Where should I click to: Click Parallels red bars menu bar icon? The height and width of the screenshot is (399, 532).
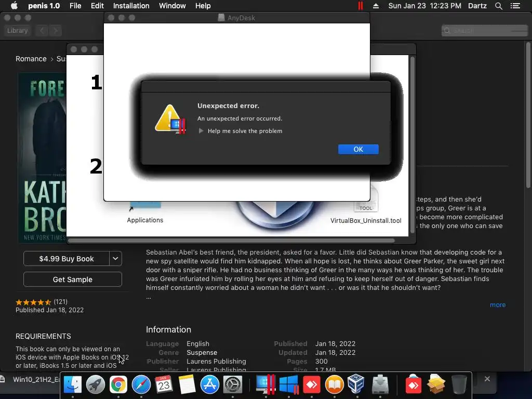(361, 6)
